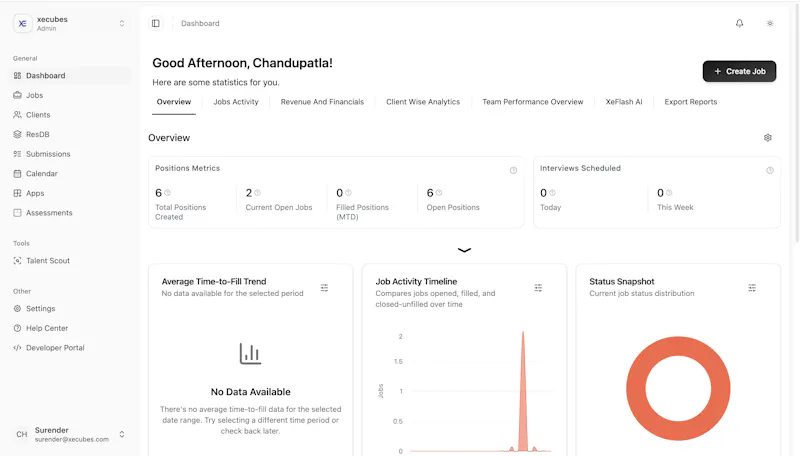Switch to Team Performance Overview tab
Viewport: 800px width, 456px height.
pos(533,102)
